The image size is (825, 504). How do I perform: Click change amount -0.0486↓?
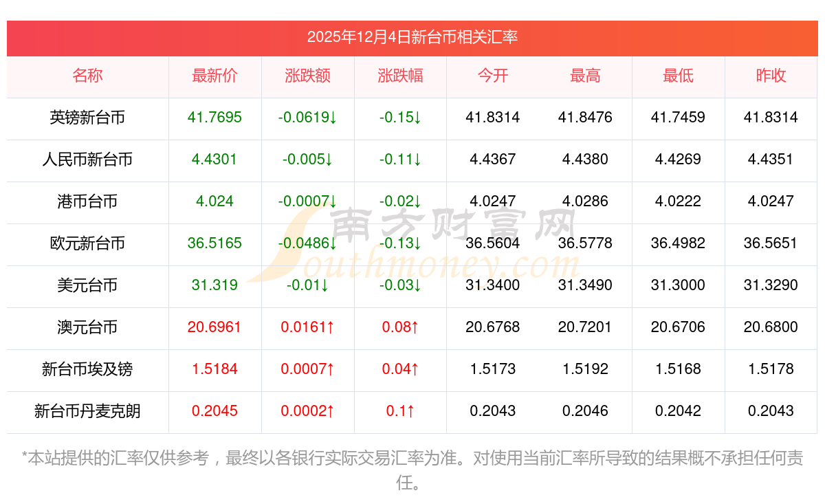point(307,243)
